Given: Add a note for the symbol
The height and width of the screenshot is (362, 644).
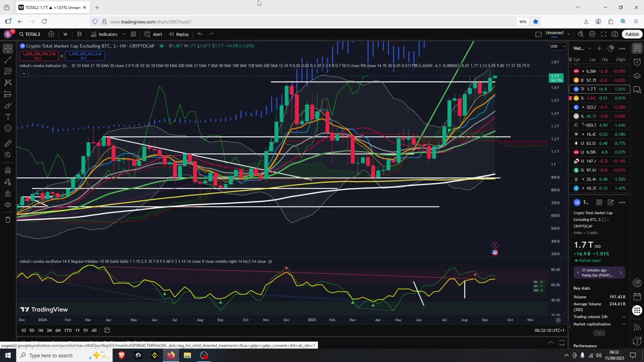Looking at the screenshot, I should point(611,202).
